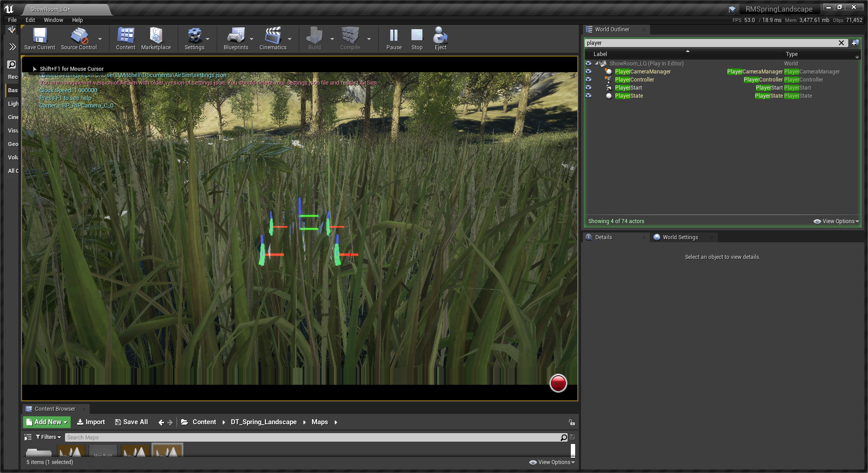Click the red recording indicator in viewport
Screen dimensions: 868x473
(558, 383)
